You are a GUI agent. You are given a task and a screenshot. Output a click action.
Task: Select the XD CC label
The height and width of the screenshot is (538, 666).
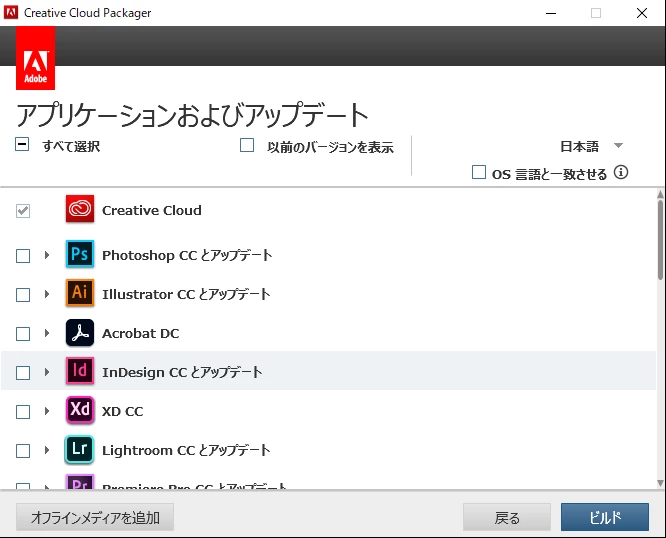point(122,411)
